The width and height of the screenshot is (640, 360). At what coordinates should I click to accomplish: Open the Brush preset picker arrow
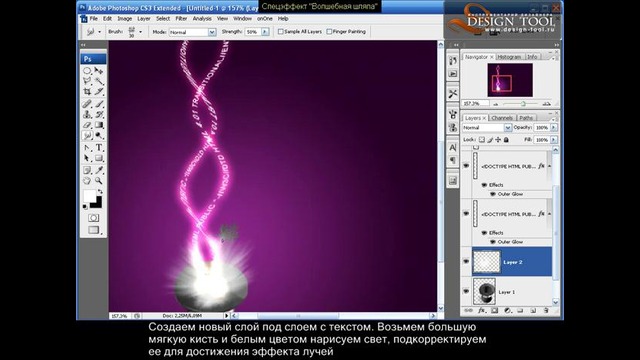140,32
